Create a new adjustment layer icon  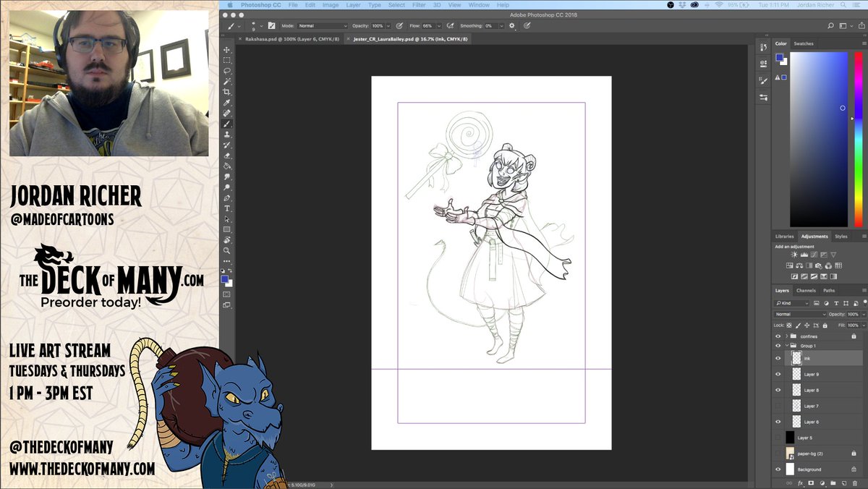tap(822, 482)
